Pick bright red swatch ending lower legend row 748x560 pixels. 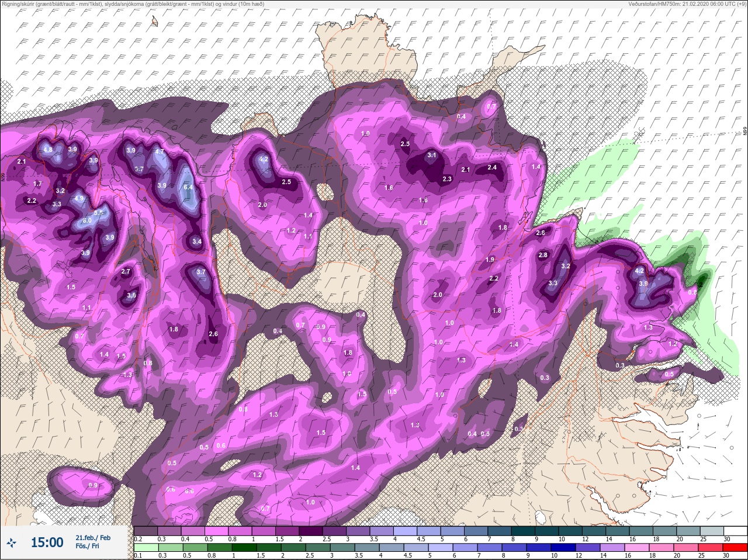(x=735, y=548)
